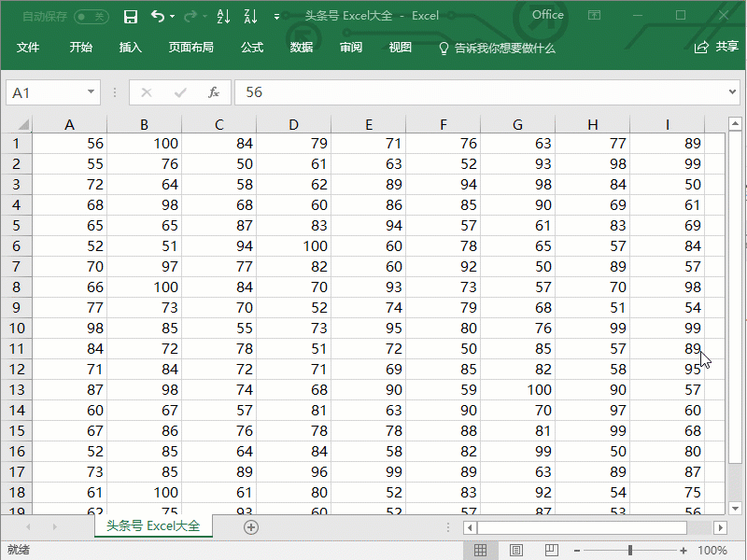Click the zoom slider handle
This screenshot has height=560, width=747.
630,551
